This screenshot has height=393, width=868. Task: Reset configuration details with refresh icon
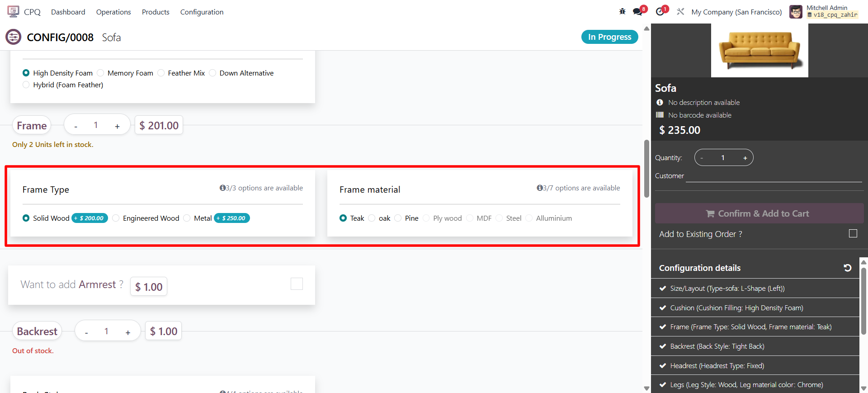(x=847, y=268)
